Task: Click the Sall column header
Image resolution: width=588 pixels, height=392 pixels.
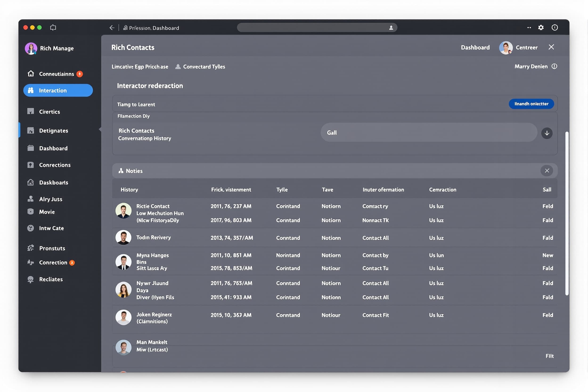Action: (547, 189)
